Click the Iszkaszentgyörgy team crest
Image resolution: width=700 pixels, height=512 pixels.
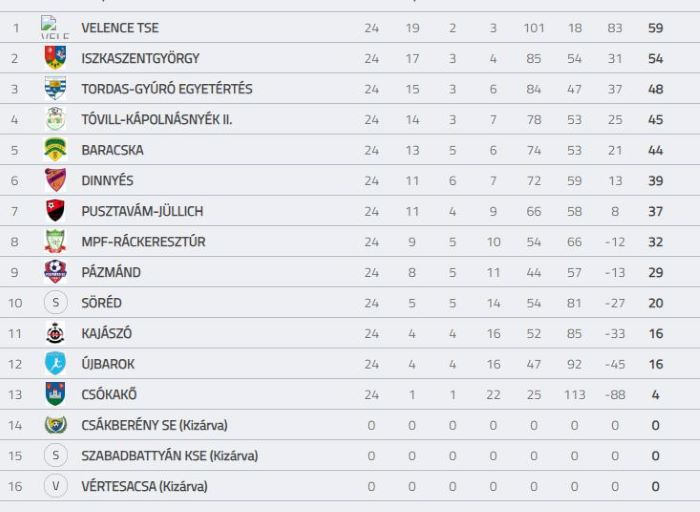click(x=55, y=58)
